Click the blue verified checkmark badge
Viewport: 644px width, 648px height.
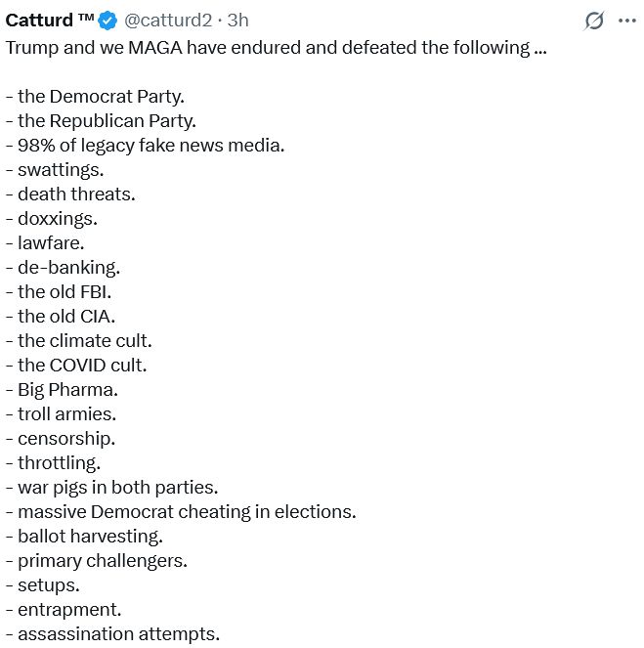click(107, 21)
